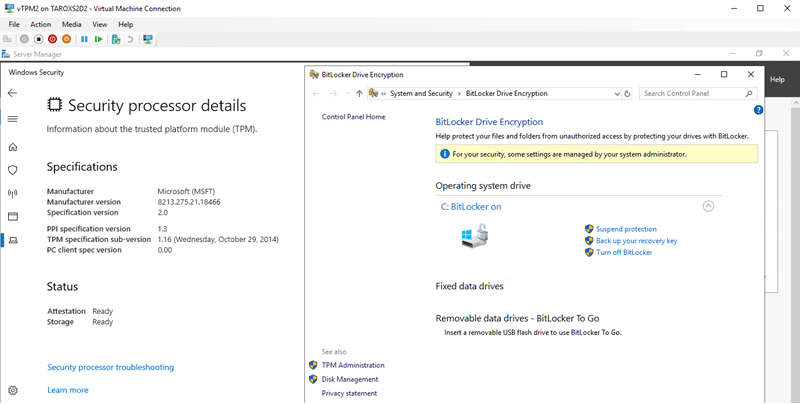This screenshot has height=404, width=800.
Task: Click Help in Server Manager header
Action: [777, 80]
